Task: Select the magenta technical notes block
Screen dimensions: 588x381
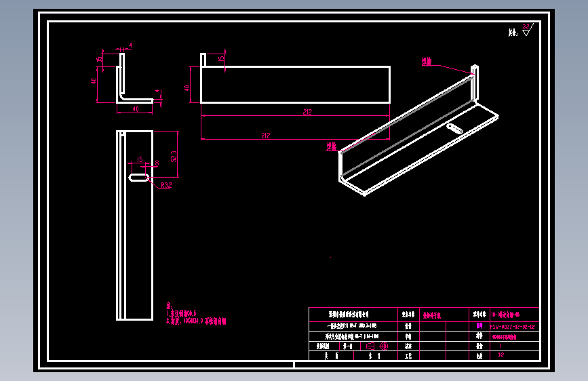Action: pos(196,314)
